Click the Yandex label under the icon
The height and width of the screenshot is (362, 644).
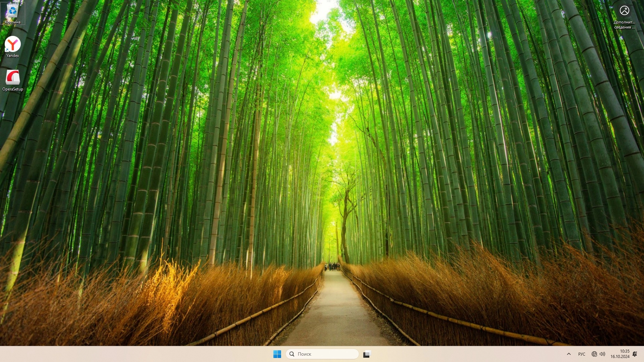[x=13, y=56]
